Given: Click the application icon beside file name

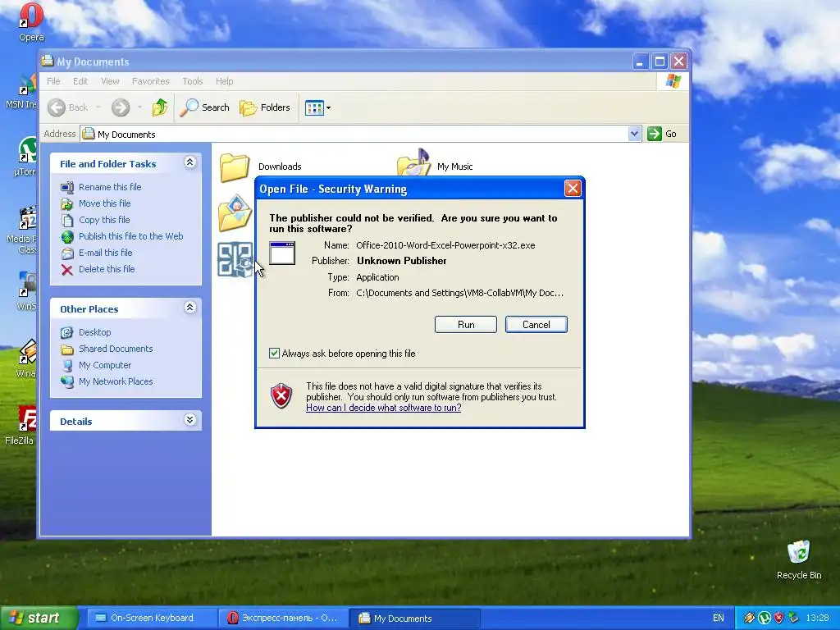Looking at the screenshot, I should (282, 253).
